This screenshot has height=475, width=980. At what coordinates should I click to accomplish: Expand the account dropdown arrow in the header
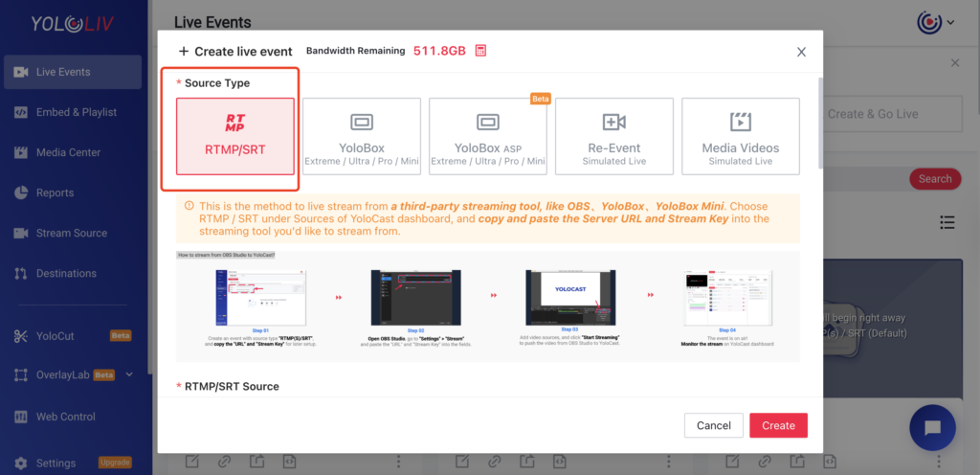950,22
